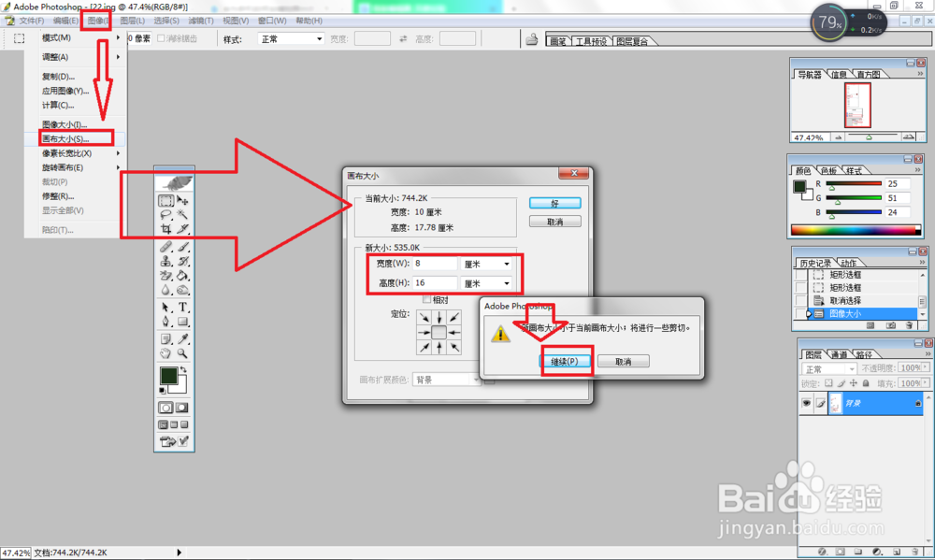Open layer blend mode dropdown (正常)

pos(828,368)
